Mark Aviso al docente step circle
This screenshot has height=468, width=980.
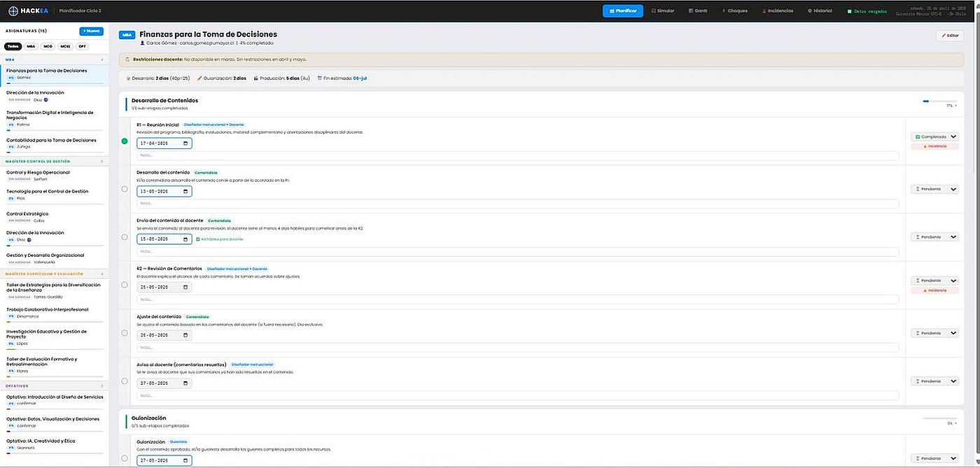click(x=125, y=381)
